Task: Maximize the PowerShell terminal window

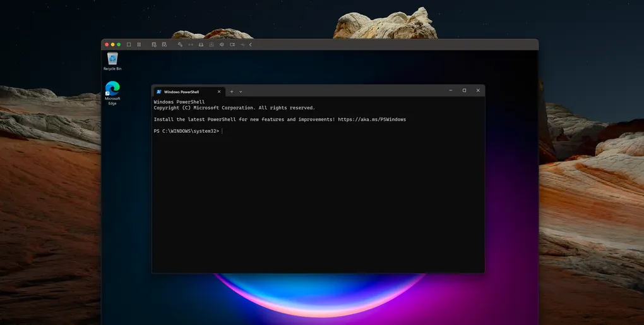Action: pyautogui.click(x=464, y=90)
